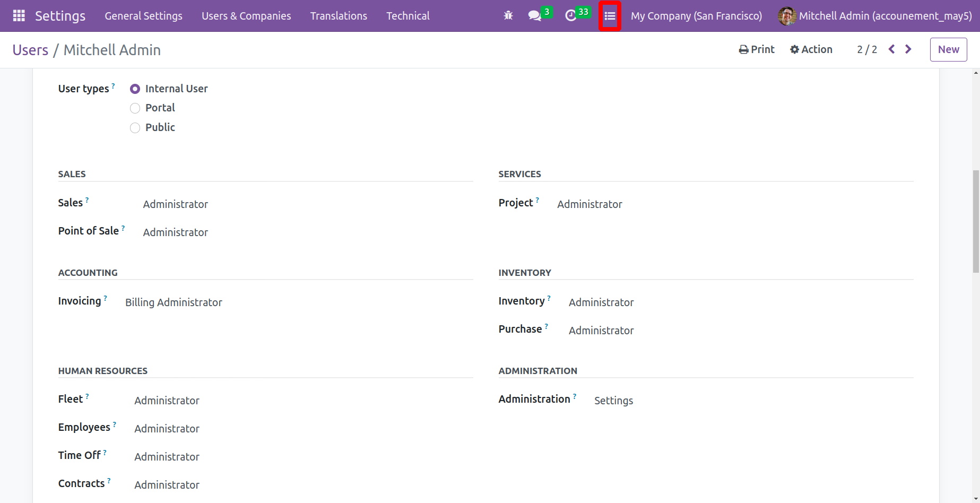Open the activities clock icon

click(571, 16)
